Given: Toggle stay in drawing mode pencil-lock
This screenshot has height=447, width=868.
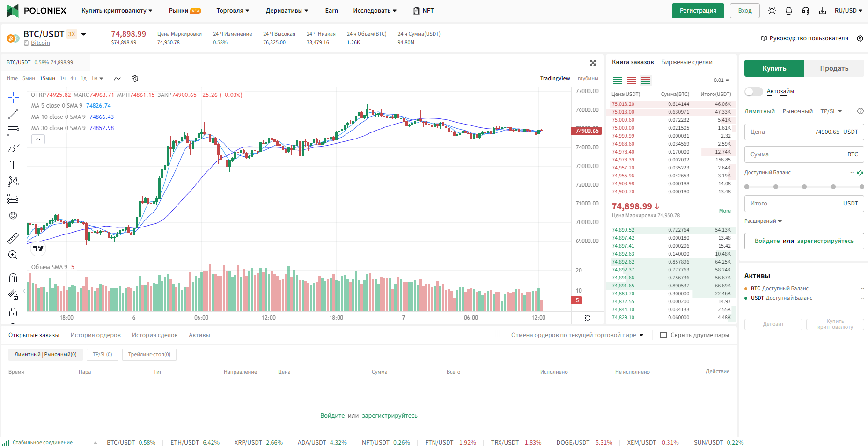Looking at the screenshot, I should (x=13, y=294).
